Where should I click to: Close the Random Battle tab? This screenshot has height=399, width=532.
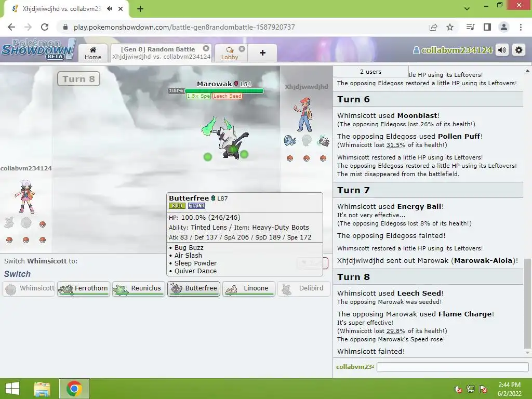[x=206, y=48]
